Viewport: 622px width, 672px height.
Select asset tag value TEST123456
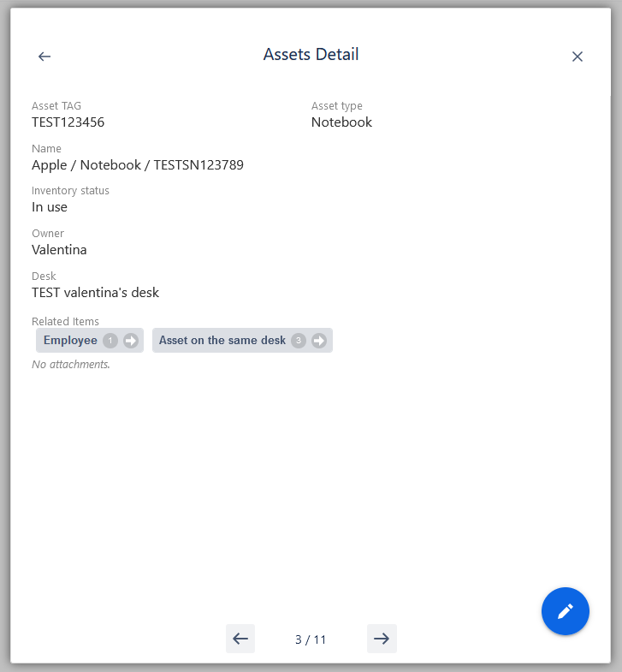[x=68, y=122]
